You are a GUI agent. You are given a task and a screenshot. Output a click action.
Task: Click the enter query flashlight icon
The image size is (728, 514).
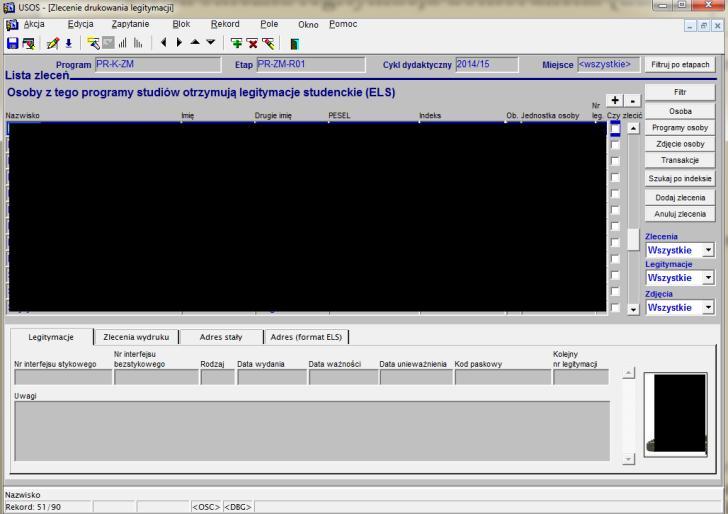click(93, 44)
